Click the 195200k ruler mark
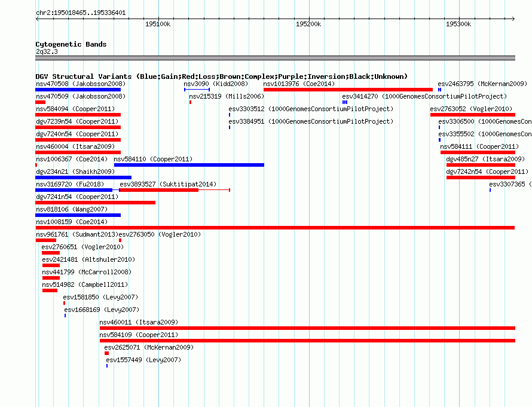The image size is (532, 407). 308,24
